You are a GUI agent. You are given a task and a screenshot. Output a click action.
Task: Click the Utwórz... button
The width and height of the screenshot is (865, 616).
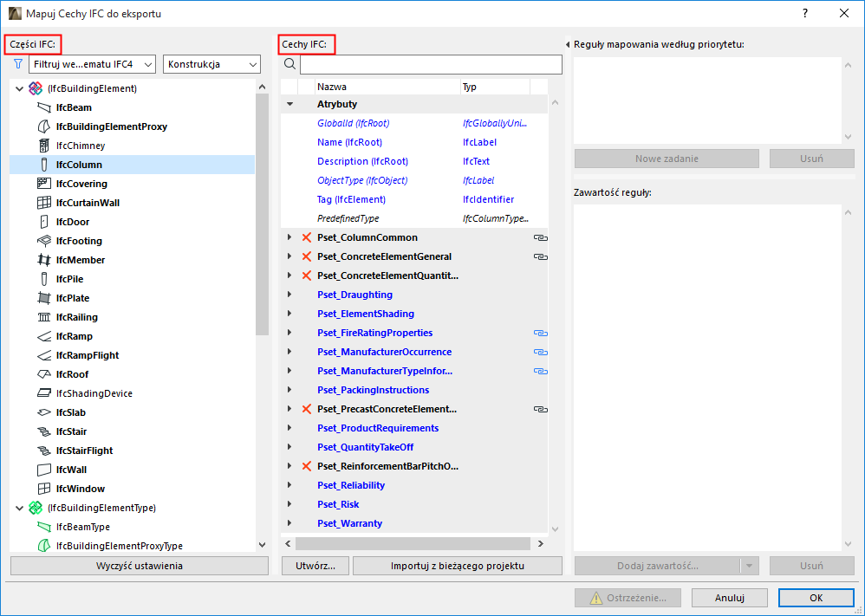click(x=315, y=566)
